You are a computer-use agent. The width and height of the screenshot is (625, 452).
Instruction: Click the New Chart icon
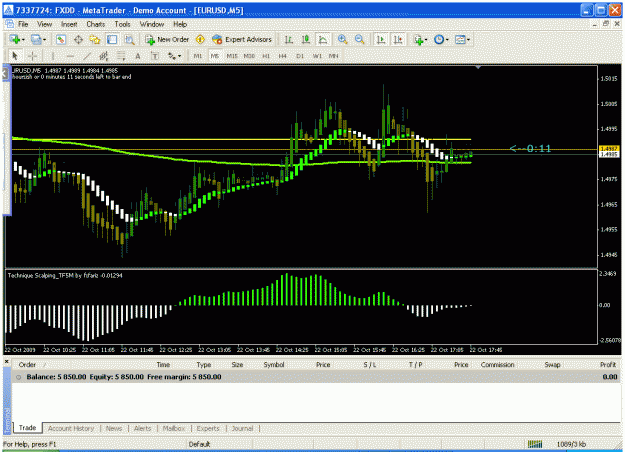[x=15, y=39]
